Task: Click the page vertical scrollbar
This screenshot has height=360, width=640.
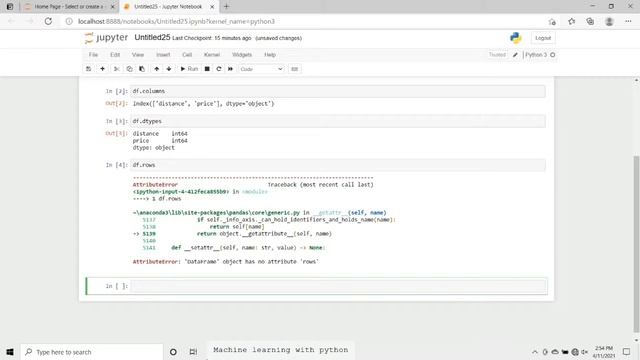Action: 636,243
